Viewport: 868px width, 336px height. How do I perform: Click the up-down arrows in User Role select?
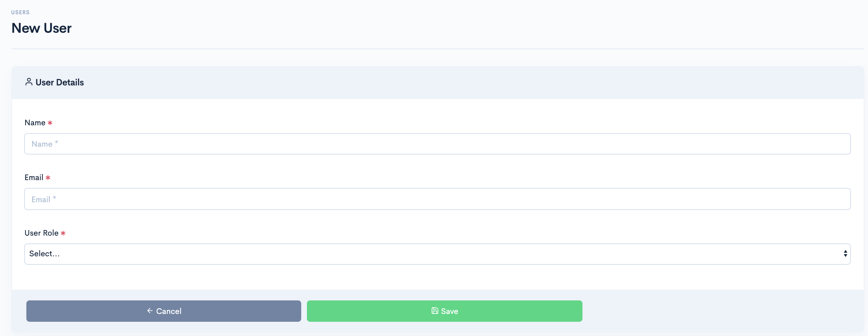click(845, 253)
